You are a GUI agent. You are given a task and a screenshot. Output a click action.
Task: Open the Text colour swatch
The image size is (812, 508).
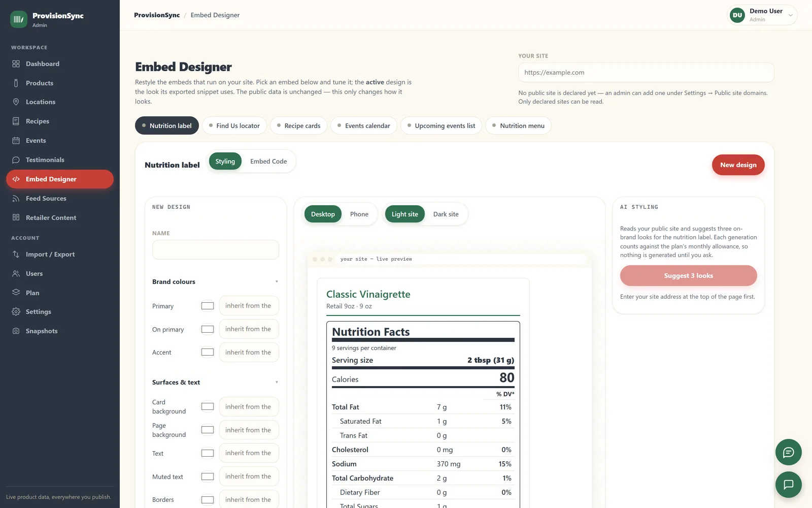pos(208,453)
